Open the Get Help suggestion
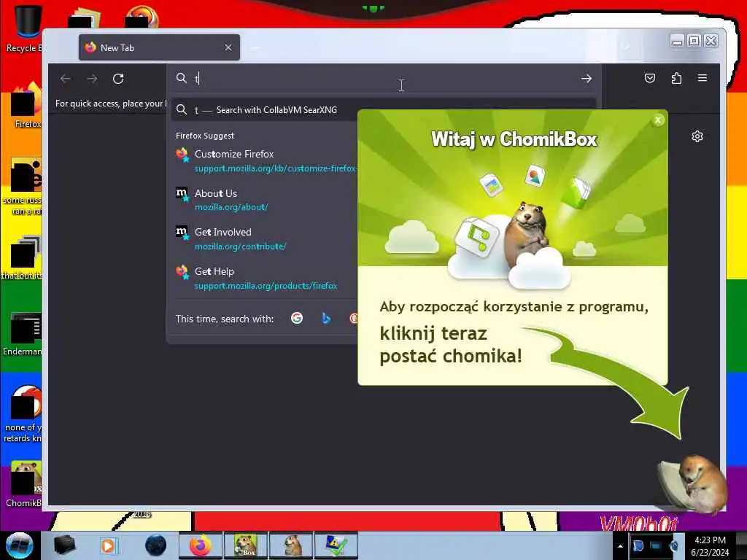The height and width of the screenshot is (560, 747). [x=264, y=278]
